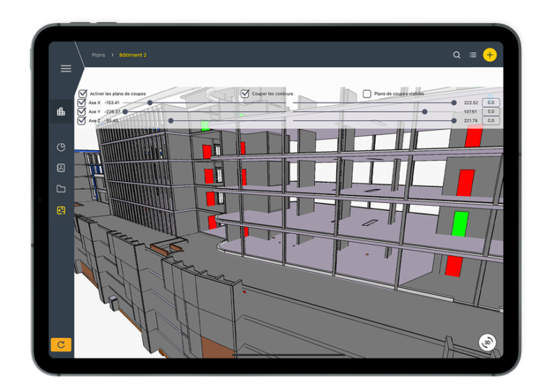The image size is (555, 392).
Task: Open the list view icon
Action: pos(473,55)
